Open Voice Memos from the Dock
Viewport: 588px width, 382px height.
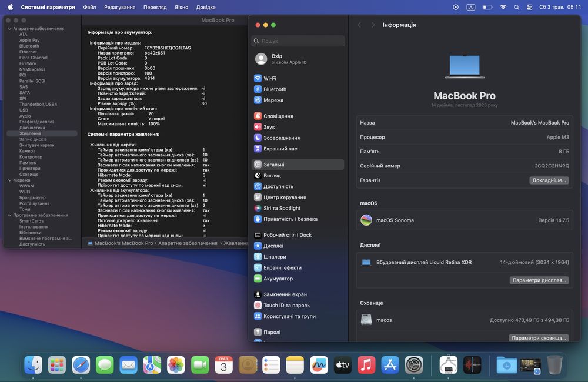point(472,365)
